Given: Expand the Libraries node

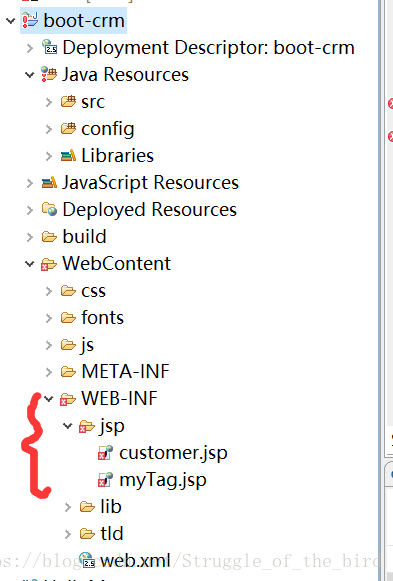Looking at the screenshot, I should coord(49,156).
